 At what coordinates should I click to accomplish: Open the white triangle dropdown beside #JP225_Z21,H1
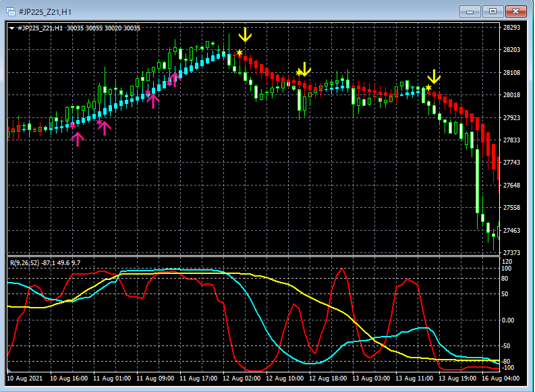[12, 28]
